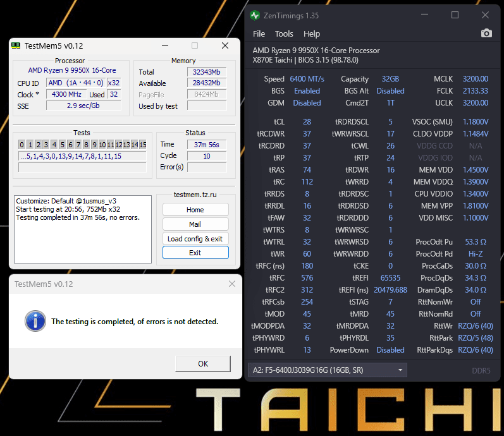Close the ZenTimings window
504x436 pixels.
pyautogui.click(x=485, y=15)
